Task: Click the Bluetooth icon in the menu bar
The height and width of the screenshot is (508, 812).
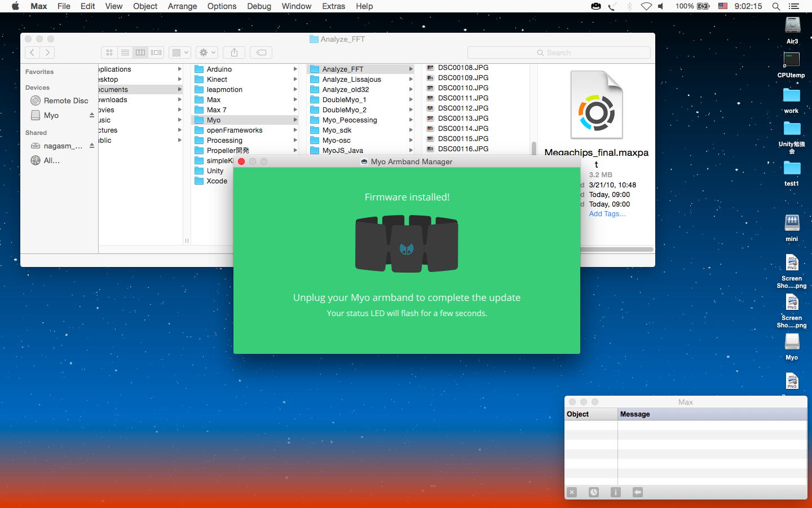Action: 630,6
